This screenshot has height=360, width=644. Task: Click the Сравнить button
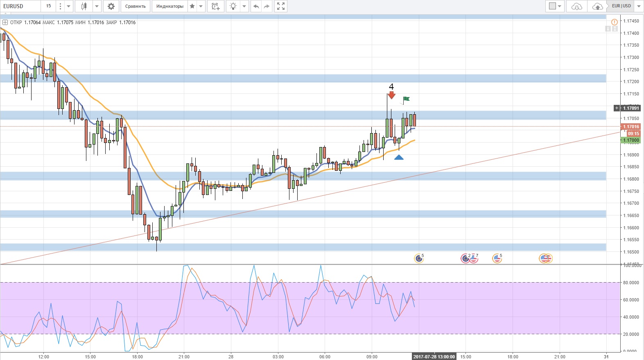click(136, 6)
